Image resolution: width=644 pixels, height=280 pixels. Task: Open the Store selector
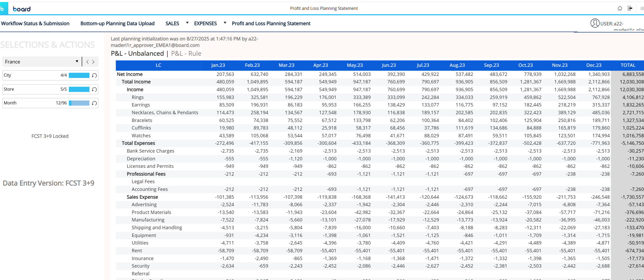(50, 89)
